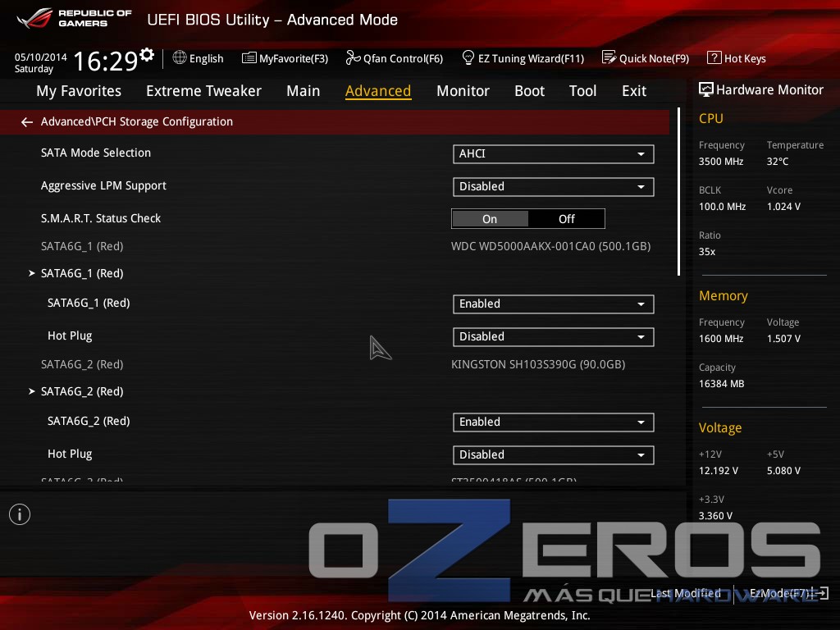Open Aggressive LPM Support dropdown
This screenshot has width=840, height=630.
pos(553,187)
